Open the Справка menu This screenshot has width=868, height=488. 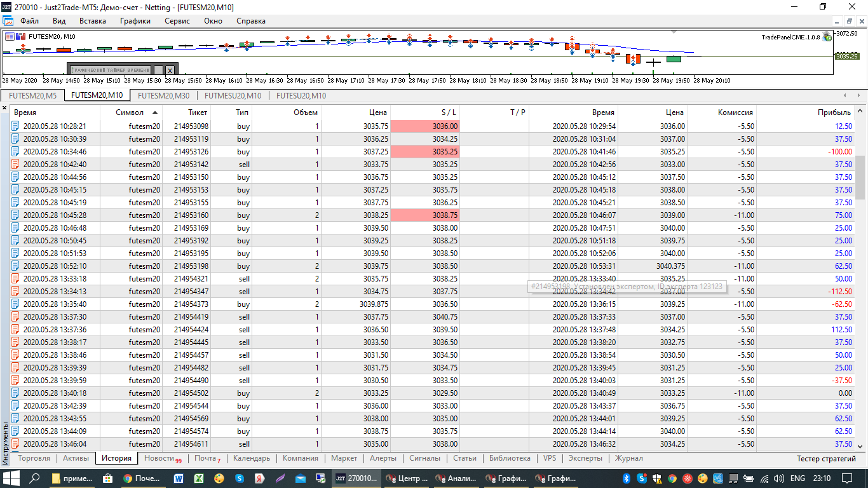pos(251,21)
